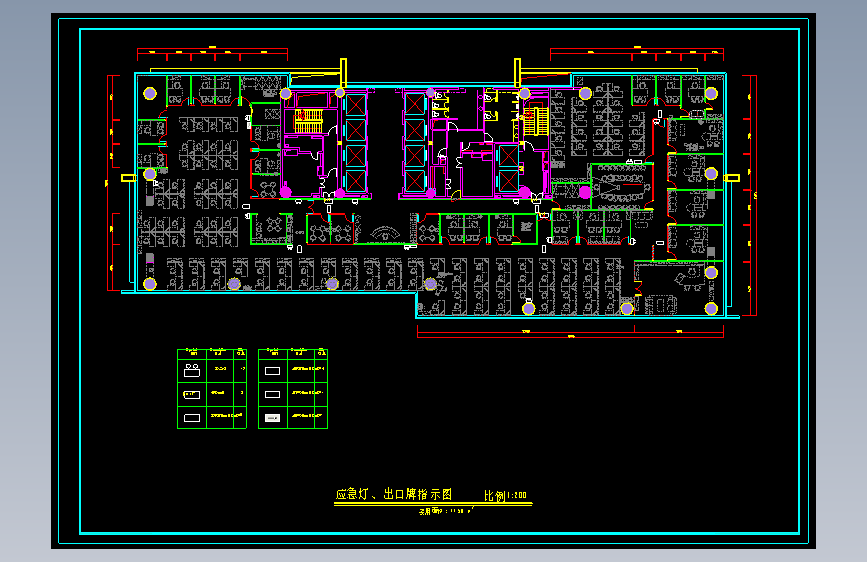
Task: Select the twin-head emergency light legend symbol
Action: 192,370
